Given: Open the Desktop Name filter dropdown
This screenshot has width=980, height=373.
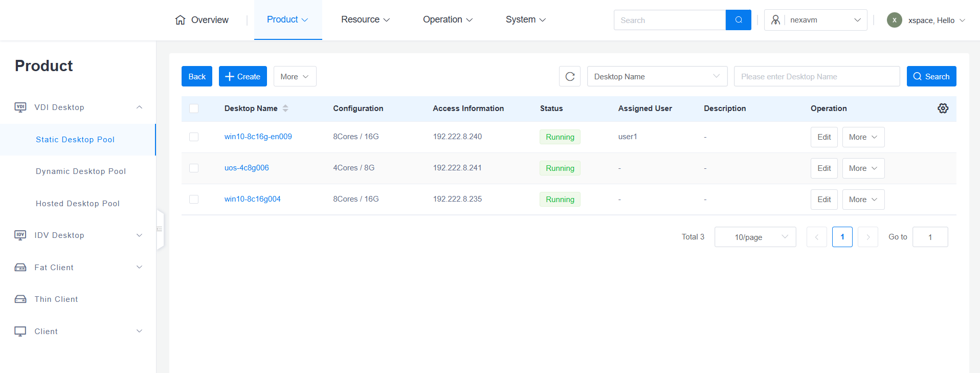Looking at the screenshot, I should click(x=657, y=77).
